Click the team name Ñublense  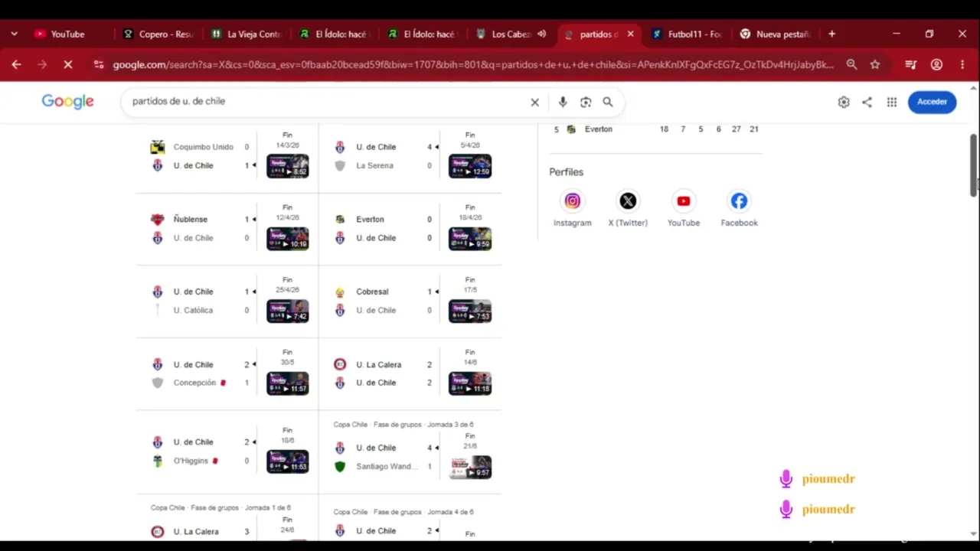(191, 220)
